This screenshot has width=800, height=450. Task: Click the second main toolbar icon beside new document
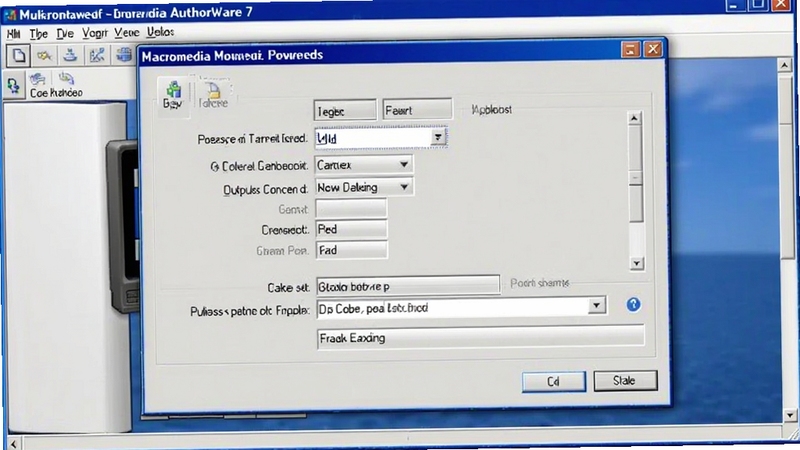click(x=44, y=56)
